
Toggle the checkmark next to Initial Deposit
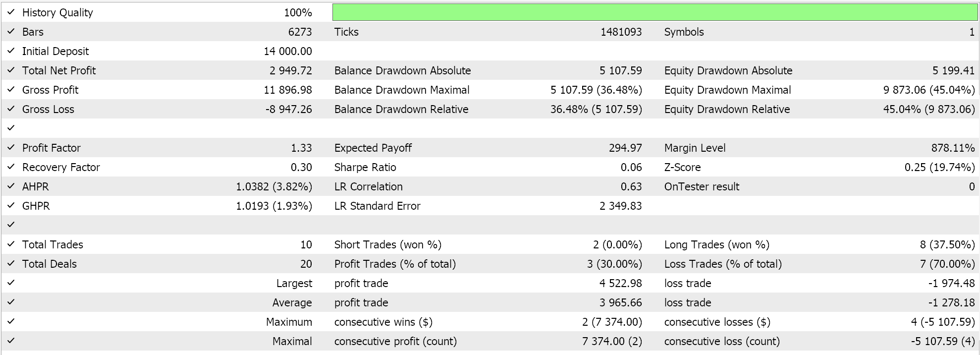(11, 51)
